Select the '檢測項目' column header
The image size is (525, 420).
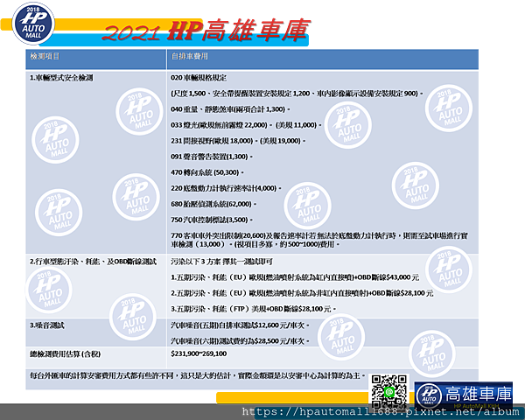coord(45,56)
